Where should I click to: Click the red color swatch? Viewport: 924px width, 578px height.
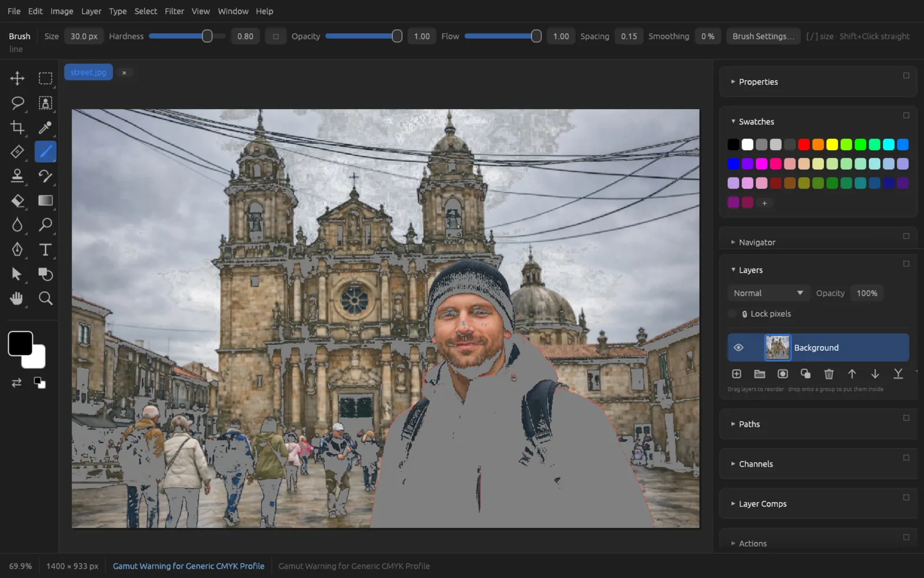click(804, 144)
